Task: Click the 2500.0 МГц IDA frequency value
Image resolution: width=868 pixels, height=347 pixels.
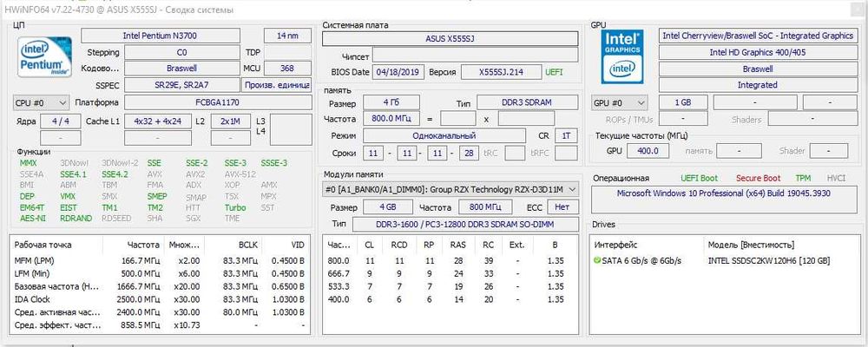Action: [141, 299]
